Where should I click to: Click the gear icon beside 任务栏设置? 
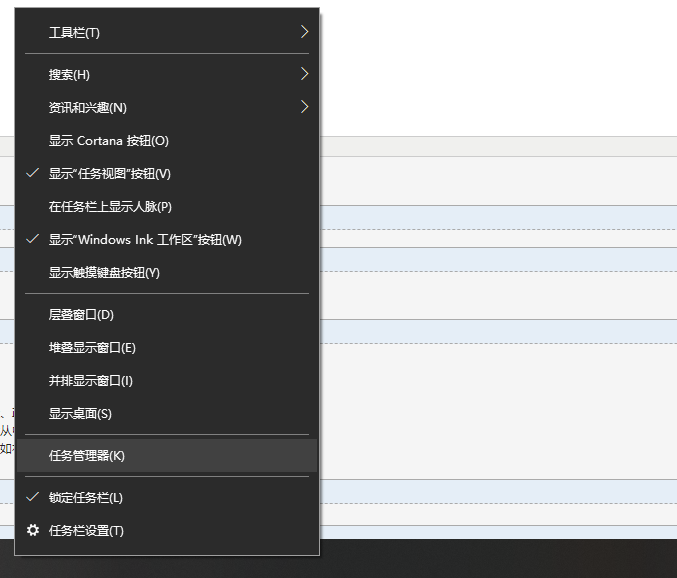[33, 530]
